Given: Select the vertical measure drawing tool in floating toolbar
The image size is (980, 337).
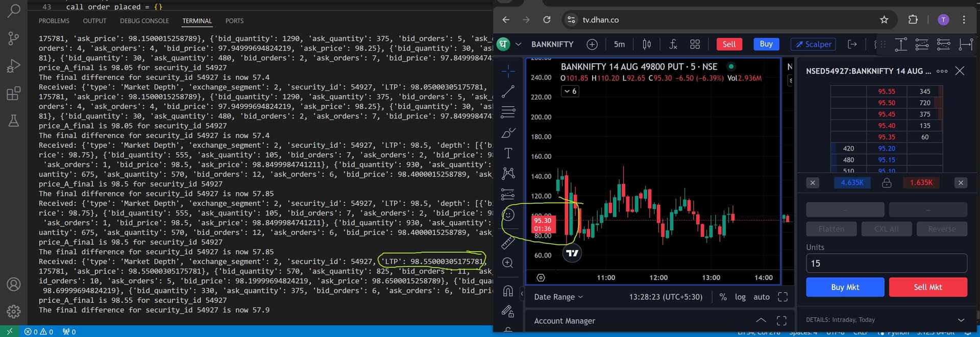Looking at the screenshot, I should pyautogui.click(x=901, y=44).
